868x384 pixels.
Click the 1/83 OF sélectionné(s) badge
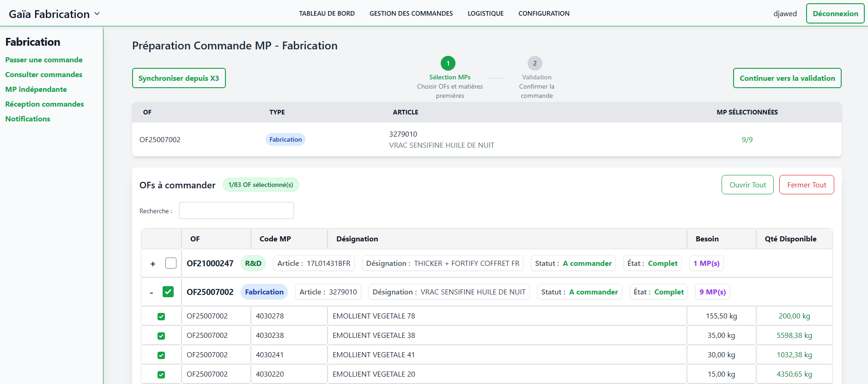(x=261, y=185)
